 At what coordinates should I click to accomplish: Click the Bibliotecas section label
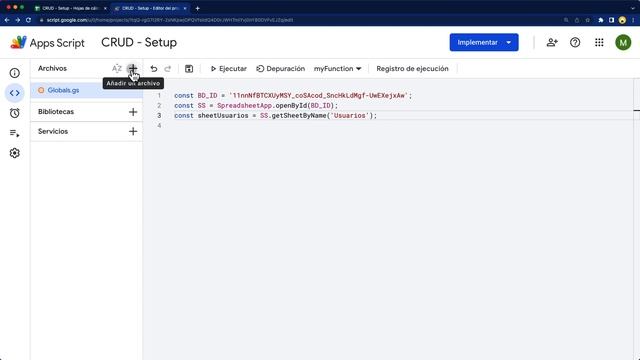click(56, 112)
